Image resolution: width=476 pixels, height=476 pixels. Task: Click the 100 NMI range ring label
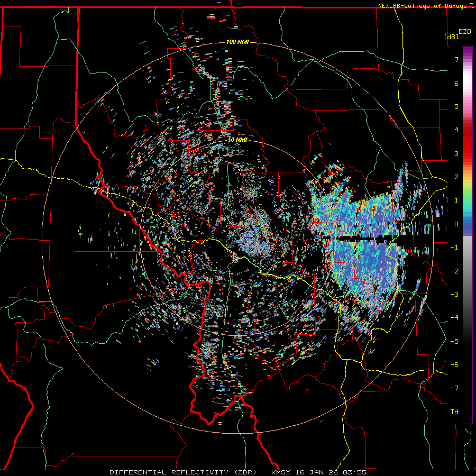pyautogui.click(x=237, y=42)
